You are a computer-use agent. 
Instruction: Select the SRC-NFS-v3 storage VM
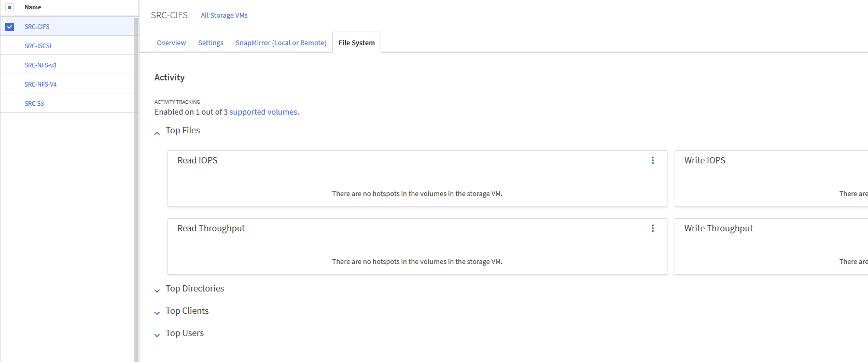pos(40,65)
